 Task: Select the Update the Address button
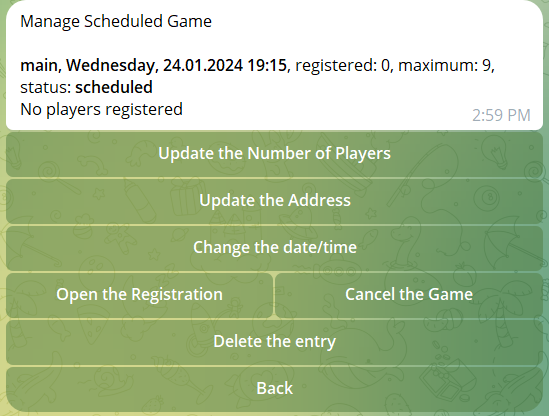274,201
